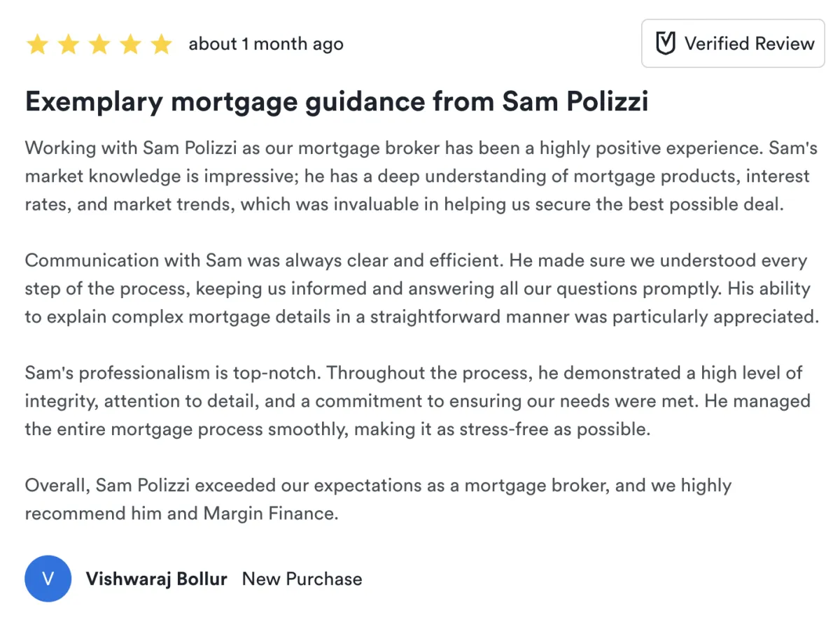Click the paragraph starting 'Overall, Sam Polizzi exceeded'

(x=378, y=499)
